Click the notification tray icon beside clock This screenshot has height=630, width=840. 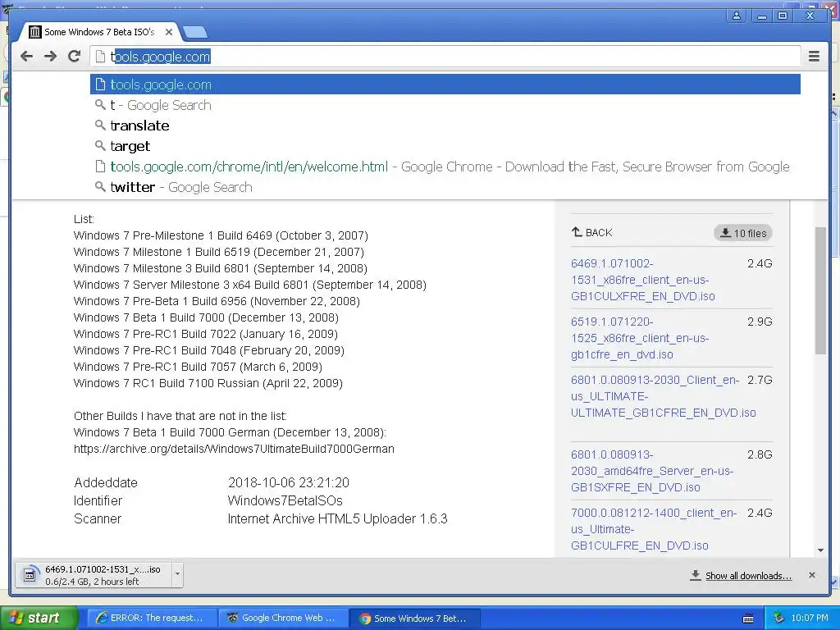(779, 618)
